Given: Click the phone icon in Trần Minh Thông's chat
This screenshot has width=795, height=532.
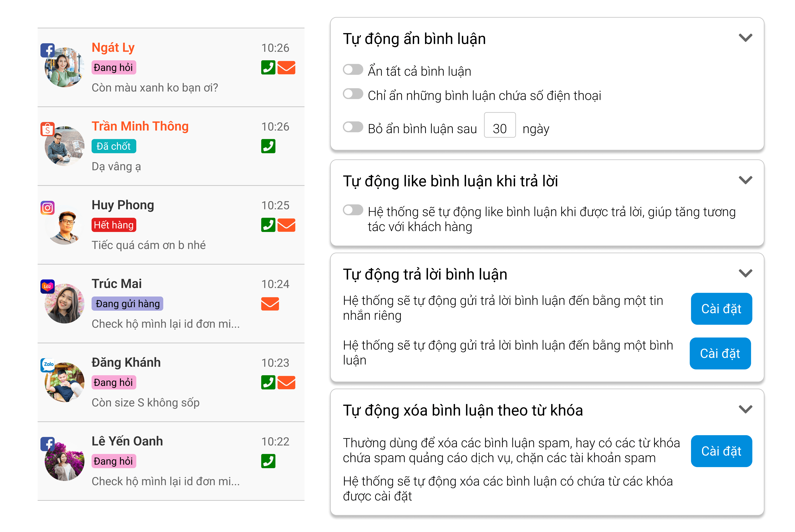Looking at the screenshot, I should click(268, 147).
